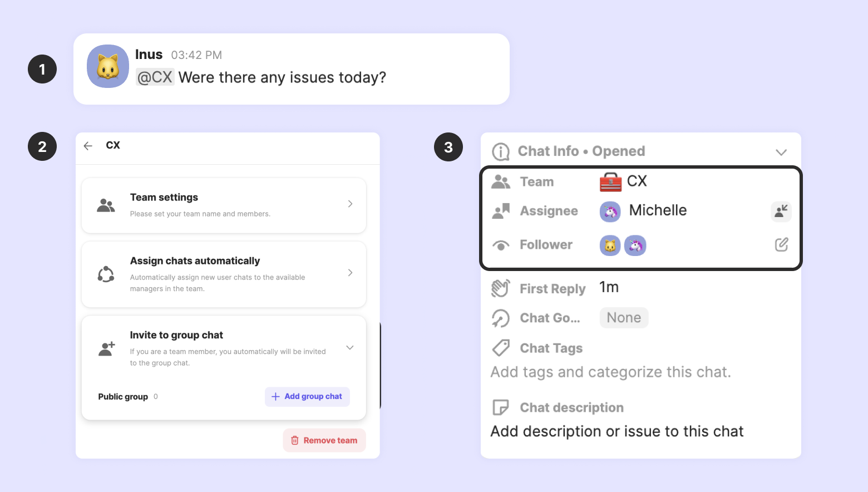Viewport: 868px width, 492px height.
Task: Click the red toolbox CX team icon
Action: point(610,181)
